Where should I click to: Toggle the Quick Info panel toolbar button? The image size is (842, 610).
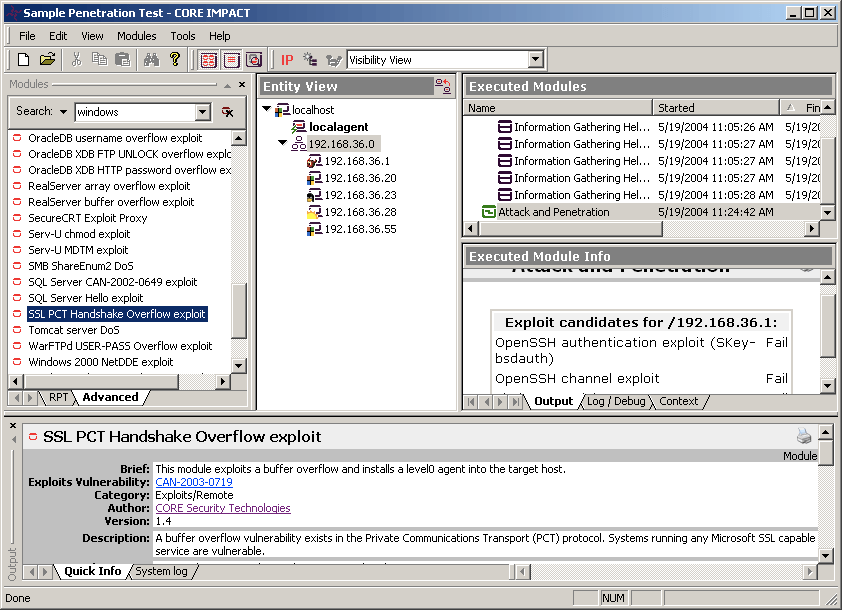pyautogui.click(x=254, y=60)
